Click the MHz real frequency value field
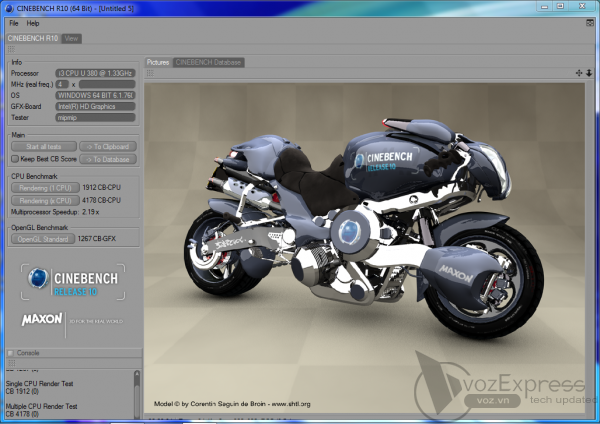Image resolution: width=600 pixels, height=424 pixels. 107,84
